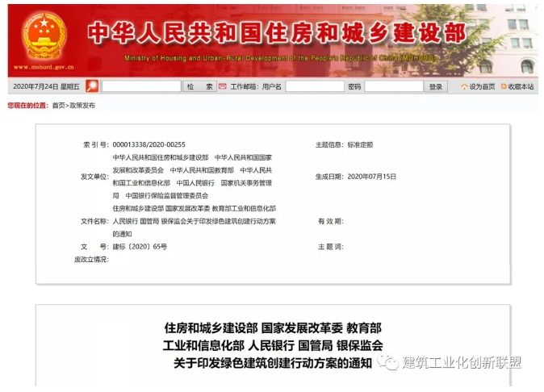Screen dimensions: 544x392
Task: Focus the site search input field
Action: click(141, 86)
